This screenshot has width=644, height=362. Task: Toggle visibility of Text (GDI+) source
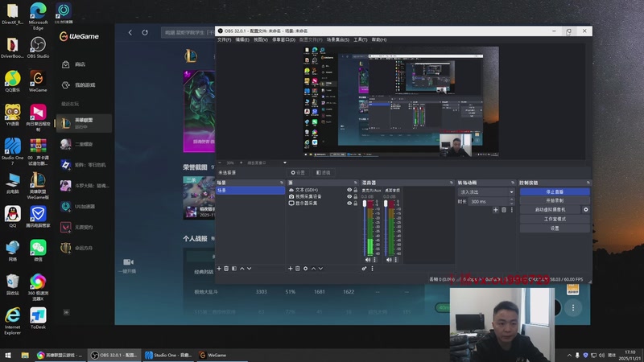tap(349, 190)
